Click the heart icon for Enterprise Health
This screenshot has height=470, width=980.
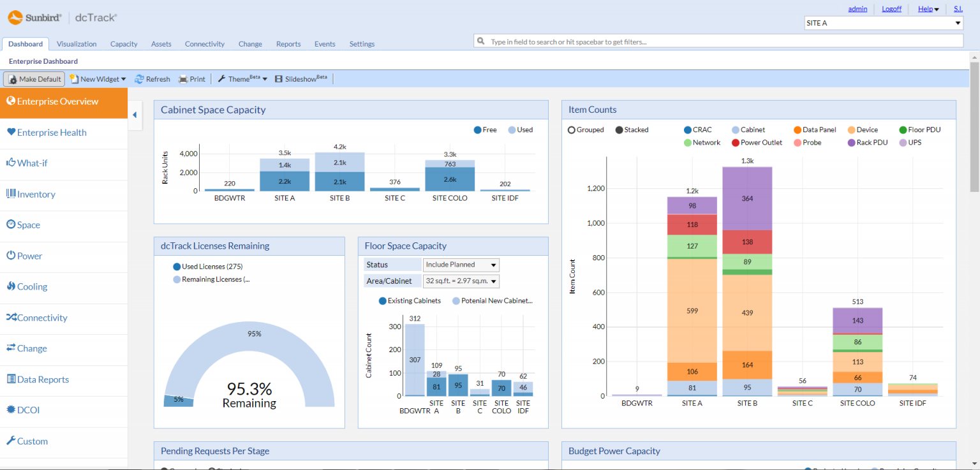coord(11,132)
